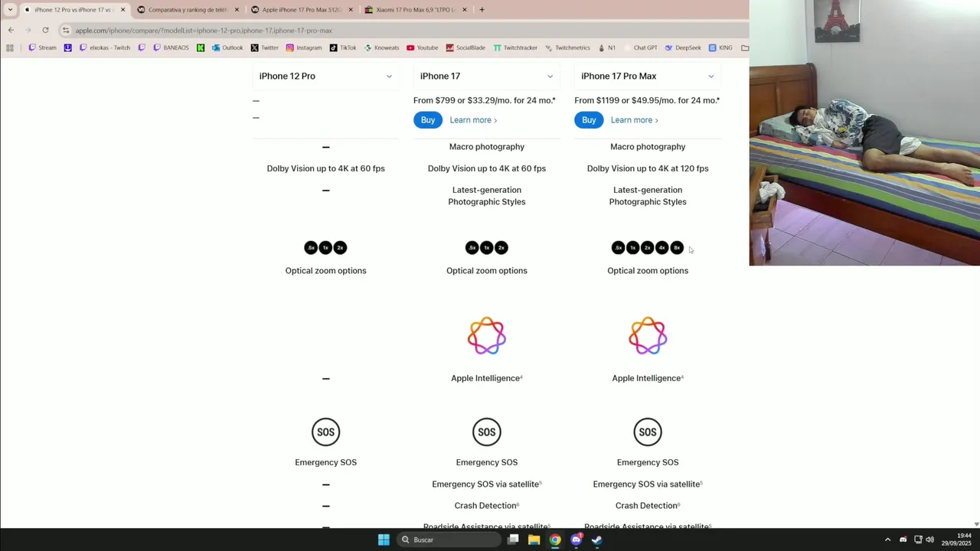Open Learn more link for iPhone 17
980x551 pixels.
[x=473, y=120]
